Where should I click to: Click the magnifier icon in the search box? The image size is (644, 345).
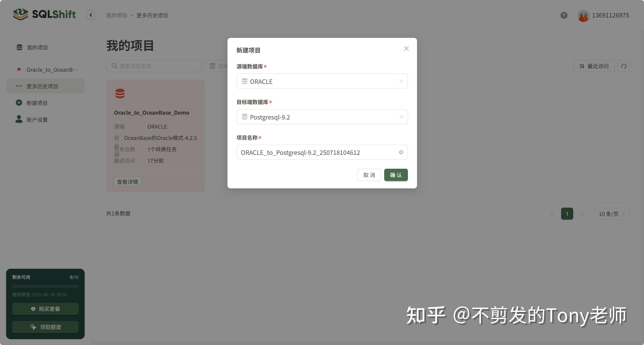[x=114, y=66]
